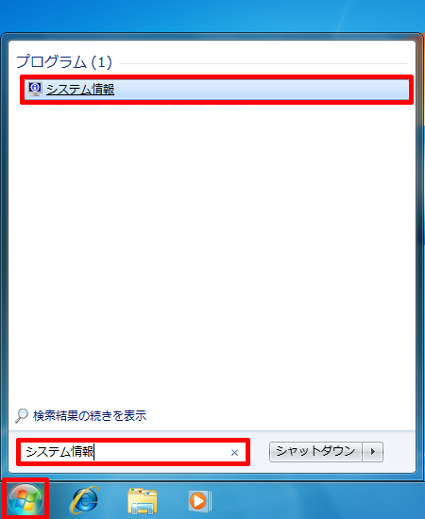This screenshot has height=519, width=425.
Task: Click the プログラム (1) section header
Action: tap(64, 62)
